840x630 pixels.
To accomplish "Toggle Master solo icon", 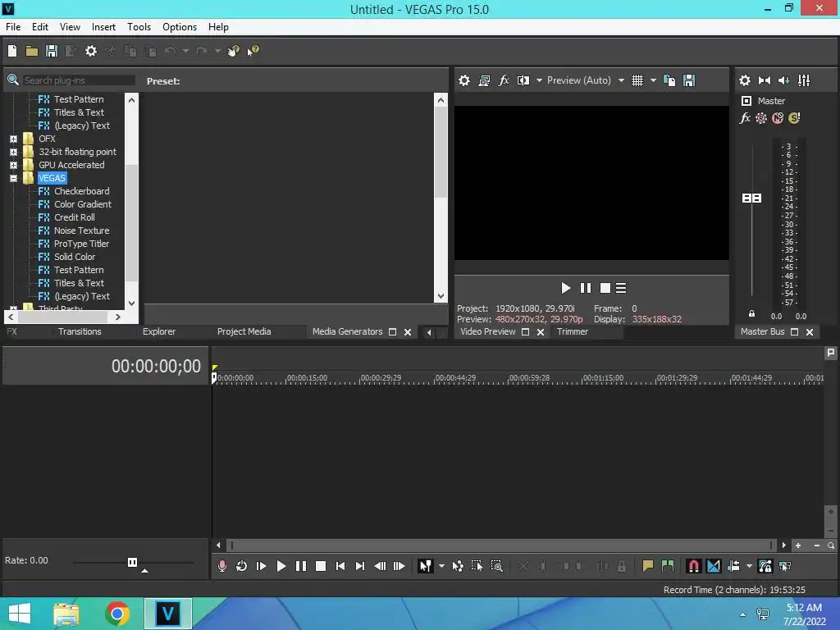I will 794,118.
